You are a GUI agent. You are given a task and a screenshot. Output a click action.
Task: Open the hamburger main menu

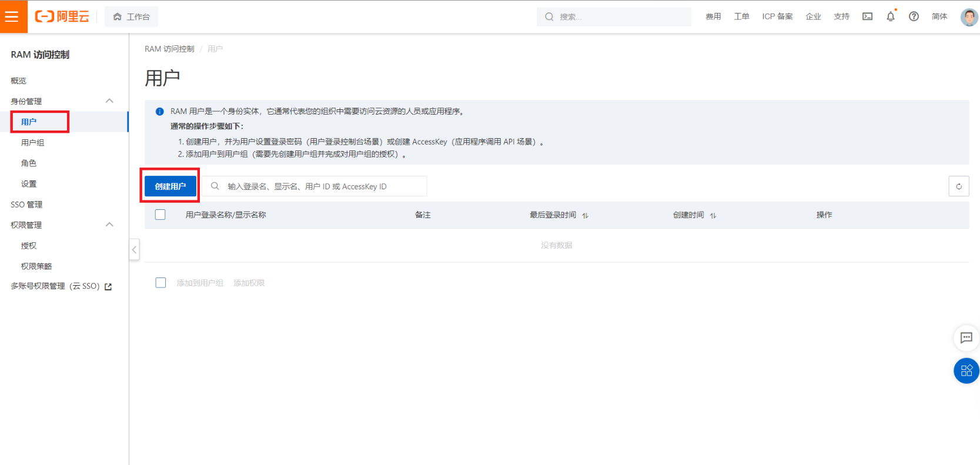click(13, 16)
